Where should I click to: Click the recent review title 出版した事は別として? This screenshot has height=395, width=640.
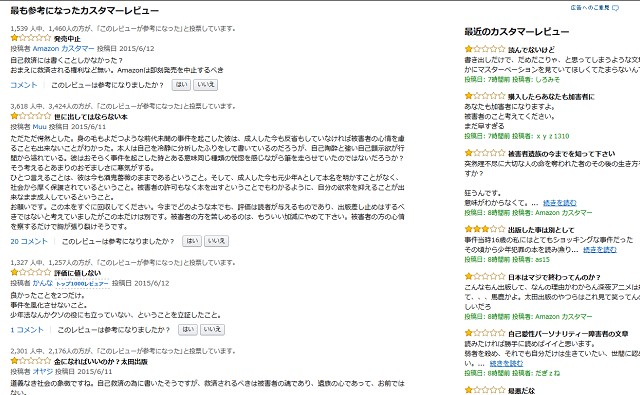click(x=541, y=230)
